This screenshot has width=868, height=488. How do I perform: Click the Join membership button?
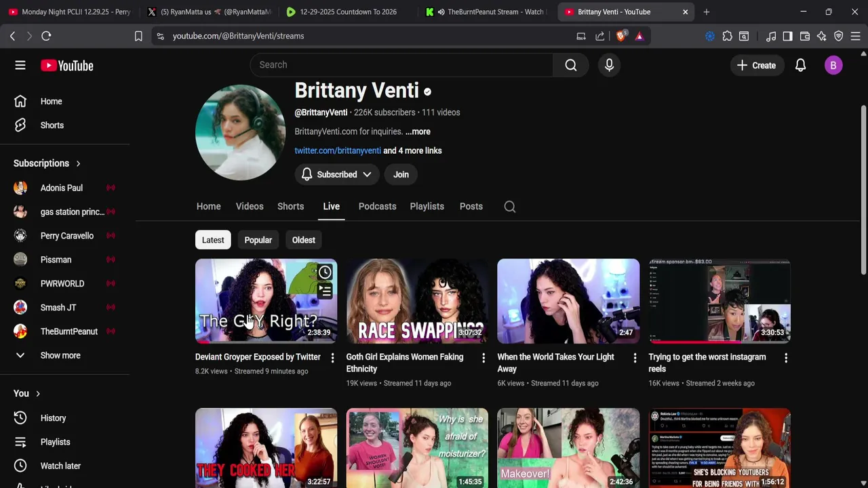(401, 175)
